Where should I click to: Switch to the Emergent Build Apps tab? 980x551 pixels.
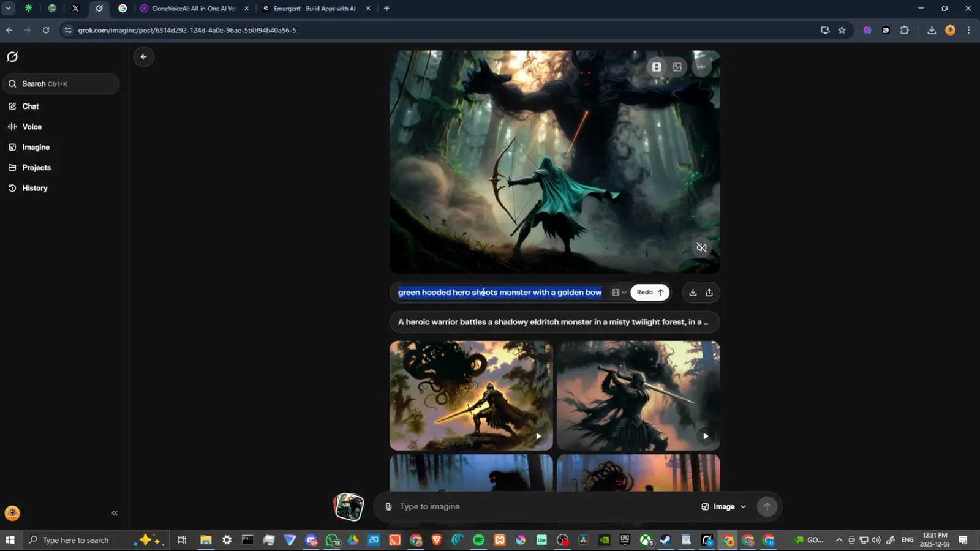point(316,9)
